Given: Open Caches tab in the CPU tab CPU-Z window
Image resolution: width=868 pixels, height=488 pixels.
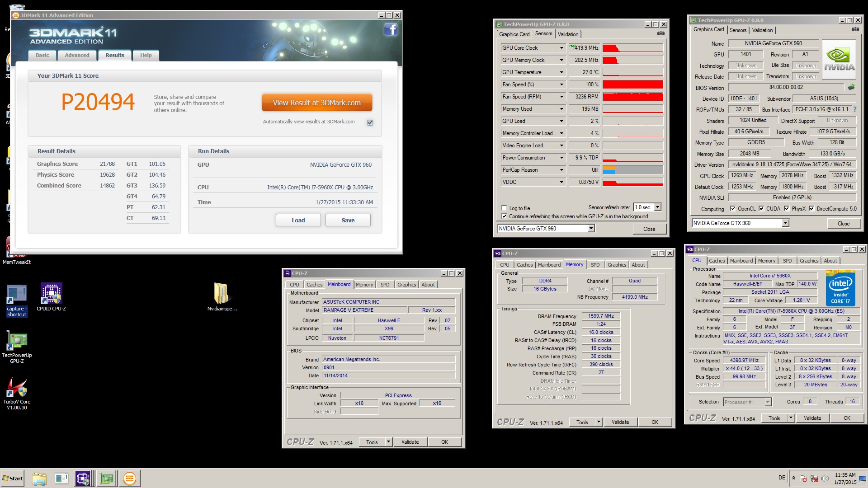Looking at the screenshot, I should (x=717, y=261).
